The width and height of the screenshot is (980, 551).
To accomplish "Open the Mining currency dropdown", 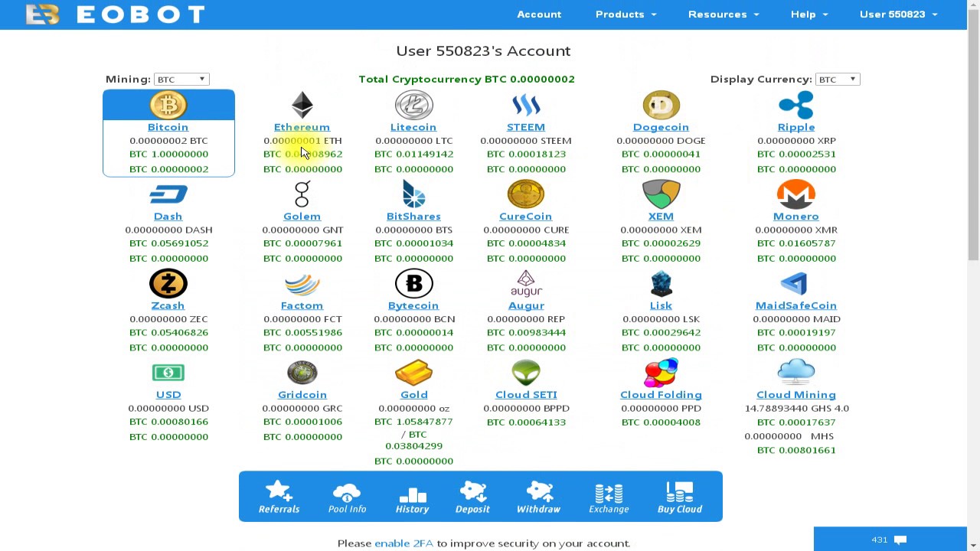I will (x=181, y=80).
